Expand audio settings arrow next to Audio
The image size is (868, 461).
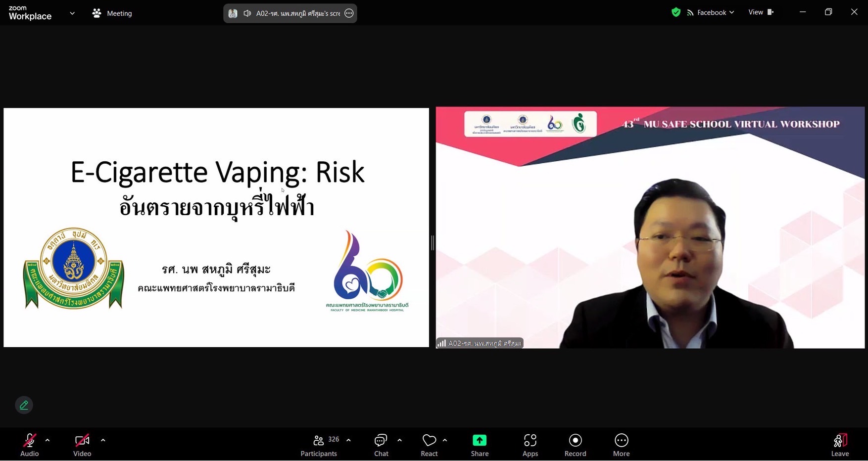(x=48, y=440)
